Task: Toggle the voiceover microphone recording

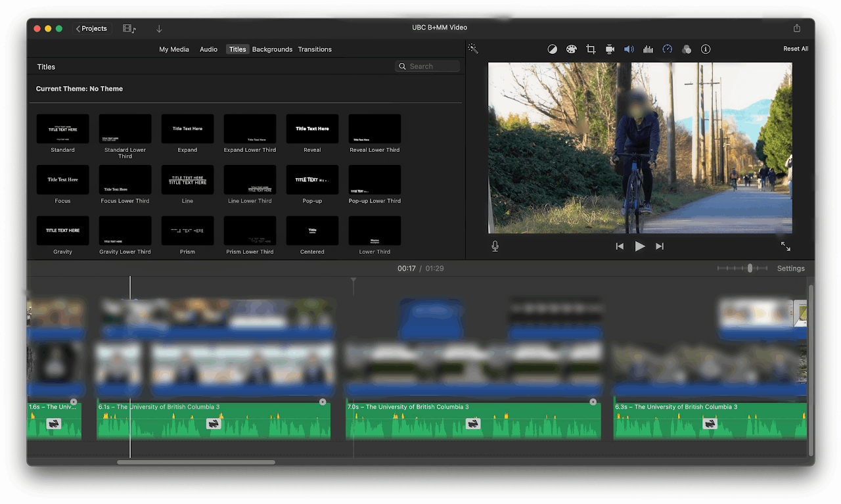Action: [x=495, y=246]
